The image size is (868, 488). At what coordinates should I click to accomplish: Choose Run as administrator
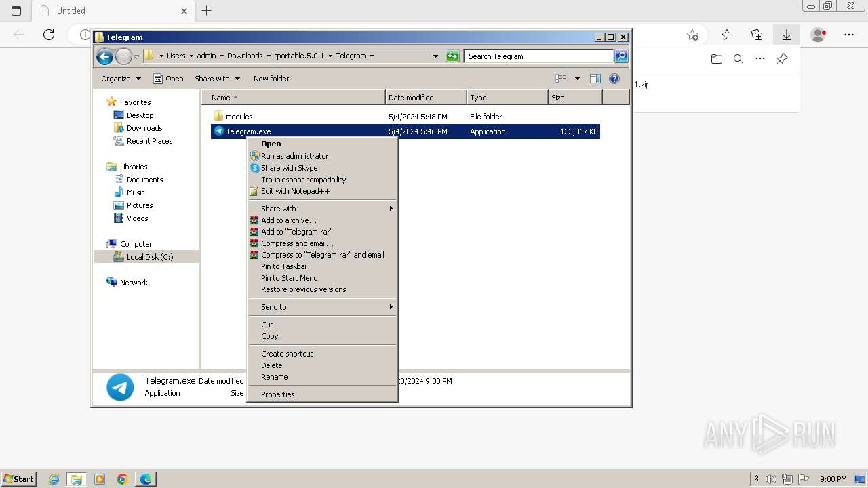pos(322,156)
